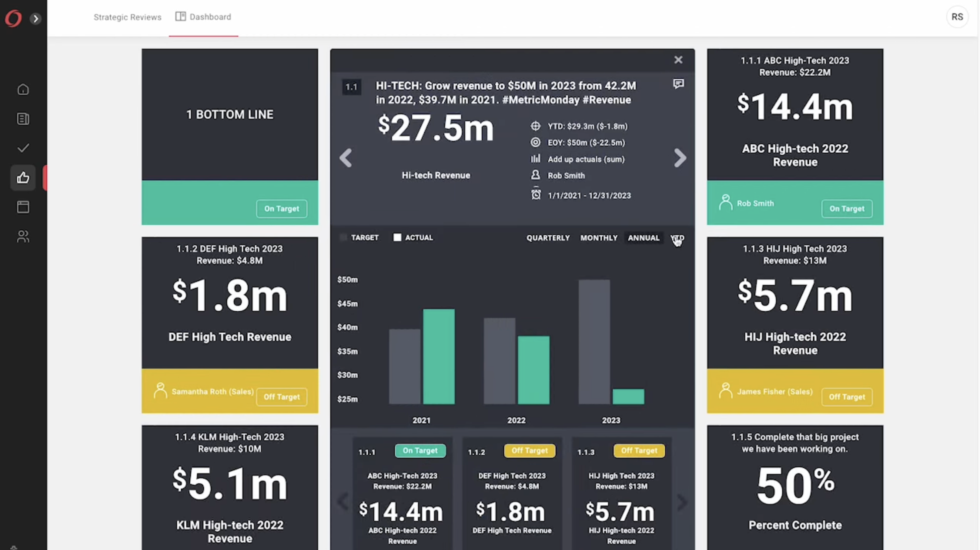Screen dimensions: 980x550
Task: Select MONTHLY chart display option
Action: [x=599, y=237]
